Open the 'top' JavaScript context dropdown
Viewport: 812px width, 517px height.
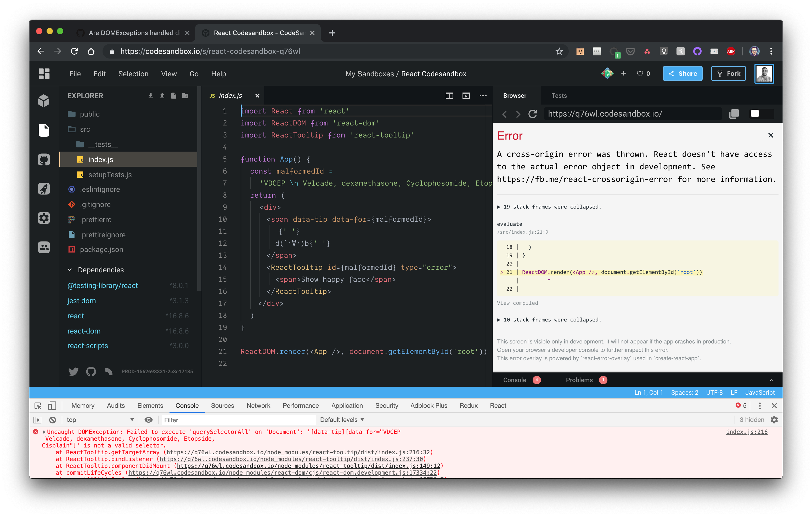coord(100,420)
